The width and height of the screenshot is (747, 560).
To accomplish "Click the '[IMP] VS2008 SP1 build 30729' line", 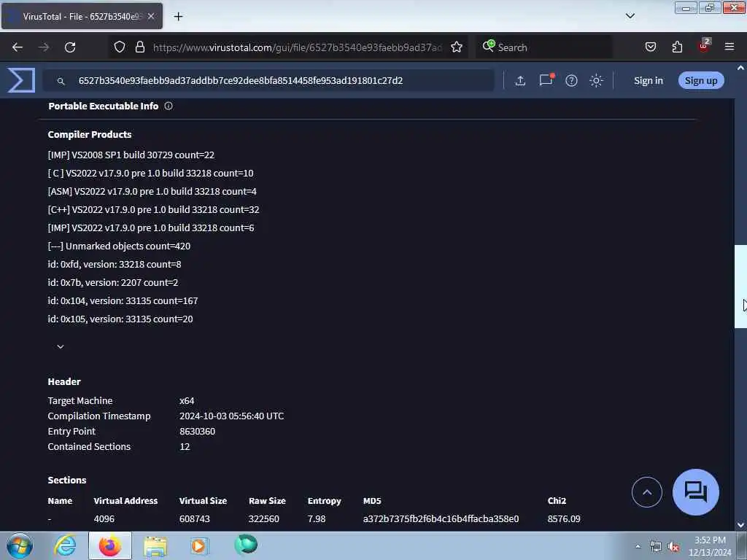I will (131, 155).
